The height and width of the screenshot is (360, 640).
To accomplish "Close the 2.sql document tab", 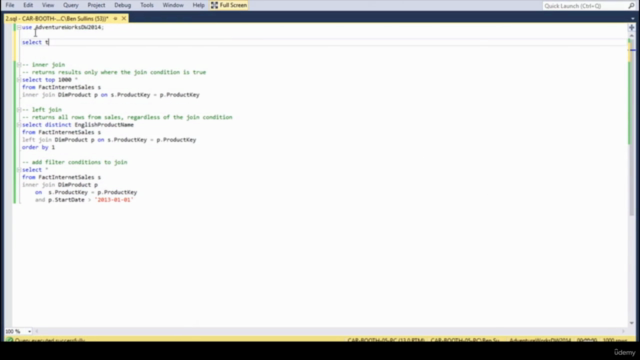I will pyautogui.click(x=124, y=19).
